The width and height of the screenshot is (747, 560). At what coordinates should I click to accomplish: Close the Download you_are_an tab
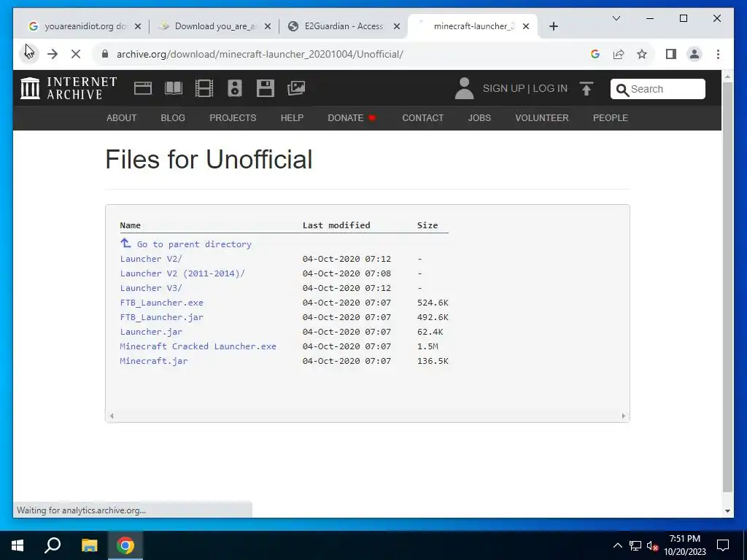click(x=268, y=26)
